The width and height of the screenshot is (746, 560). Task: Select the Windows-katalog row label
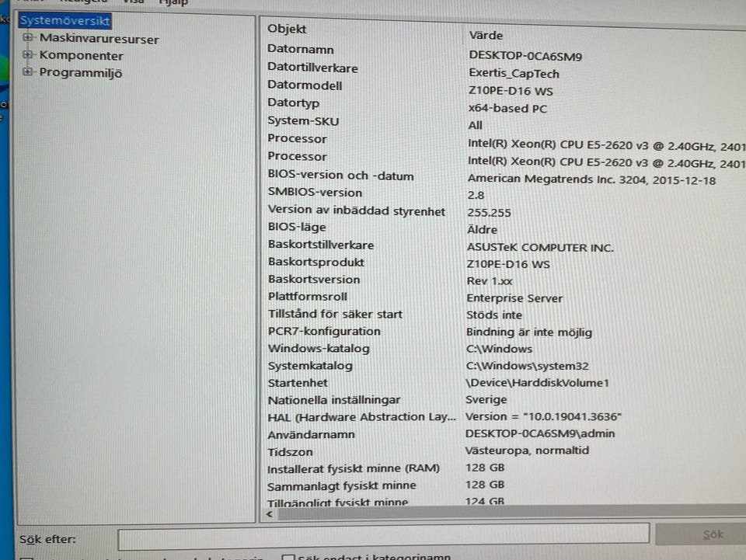pos(319,349)
